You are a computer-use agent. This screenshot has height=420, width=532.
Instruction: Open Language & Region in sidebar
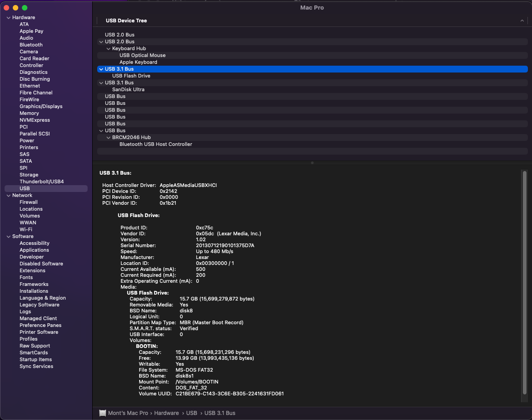pyautogui.click(x=42, y=298)
